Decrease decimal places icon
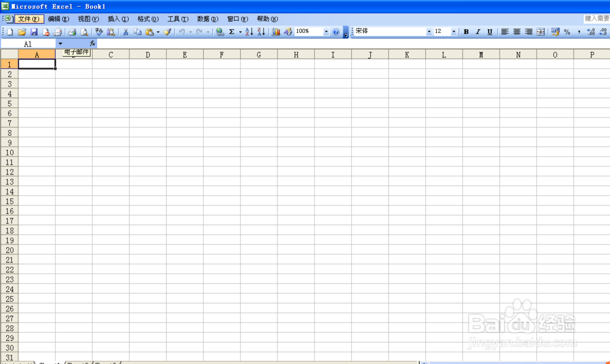Screen dimensions: 610x364 click(x=603, y=32)
